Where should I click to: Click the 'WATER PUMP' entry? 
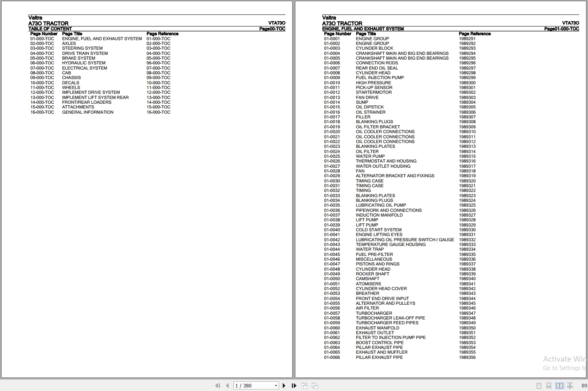coord(370,156)
